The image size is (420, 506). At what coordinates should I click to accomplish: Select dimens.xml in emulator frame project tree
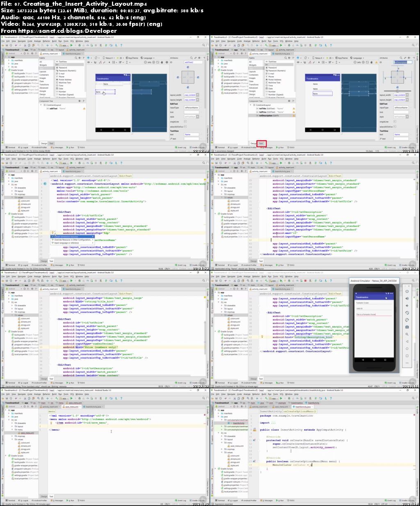(x=234, y=322)
